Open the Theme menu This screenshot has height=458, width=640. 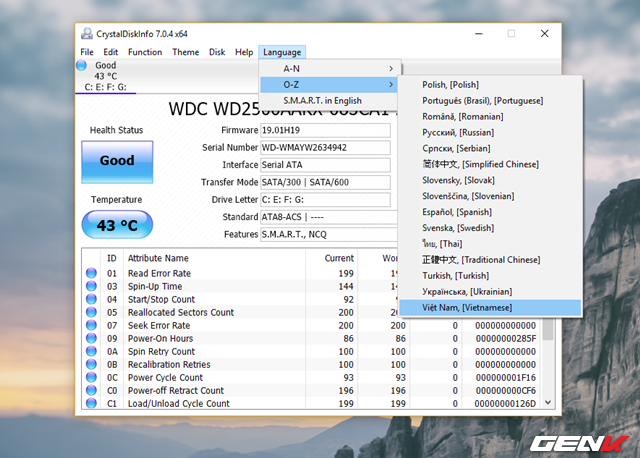(186, 52)
